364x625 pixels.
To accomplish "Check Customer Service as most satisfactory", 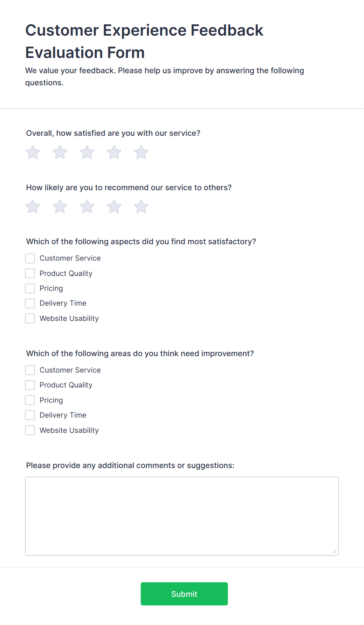I will (30, 258).
